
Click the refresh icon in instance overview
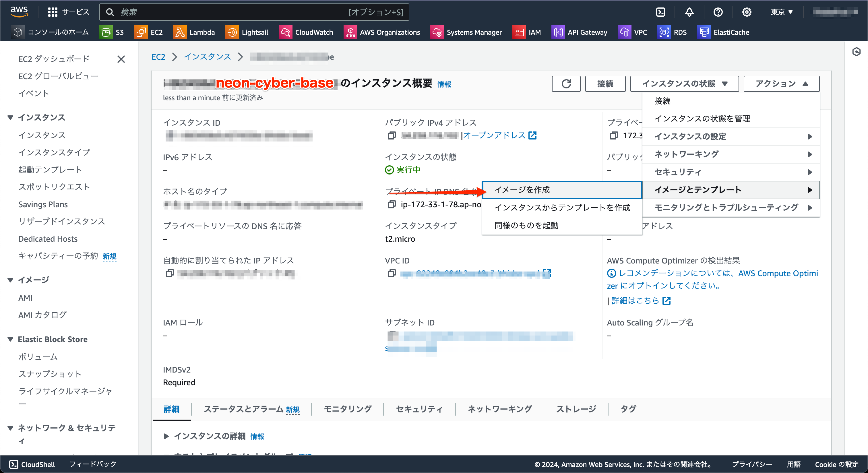coord(566,84)
